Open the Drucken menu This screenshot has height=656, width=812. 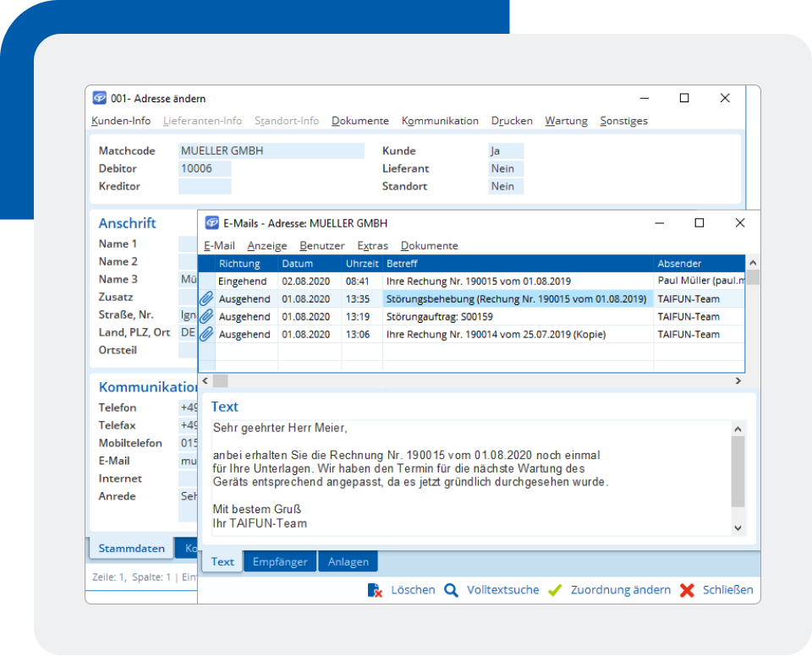click(x=512, y=121)
